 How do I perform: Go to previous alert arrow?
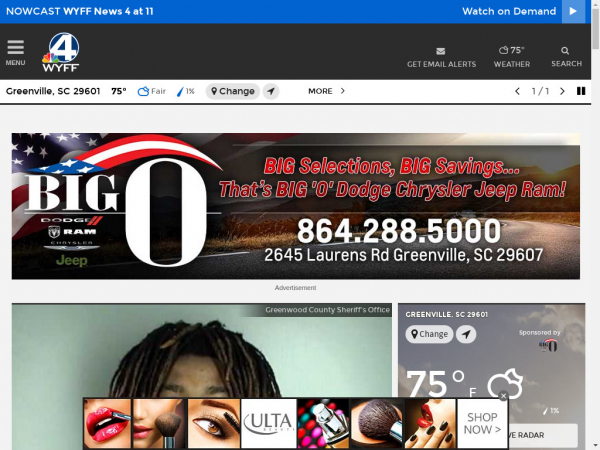(517, 91)
